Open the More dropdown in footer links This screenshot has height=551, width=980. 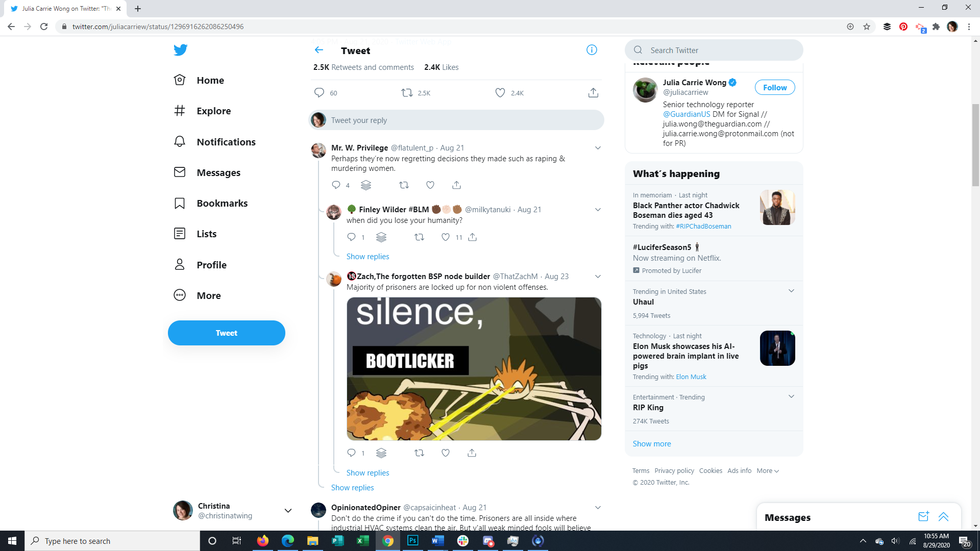click(x=768, y=471)
